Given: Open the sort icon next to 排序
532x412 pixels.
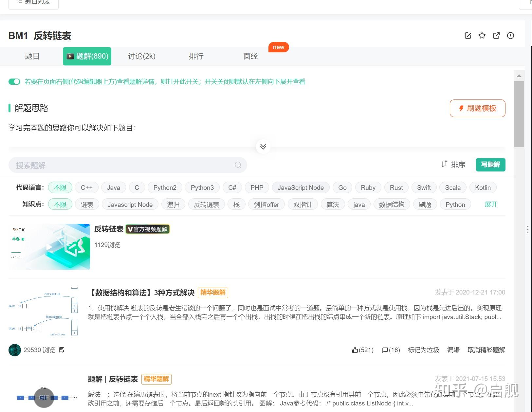Looking at the screenshot, I should coord(444,165).
